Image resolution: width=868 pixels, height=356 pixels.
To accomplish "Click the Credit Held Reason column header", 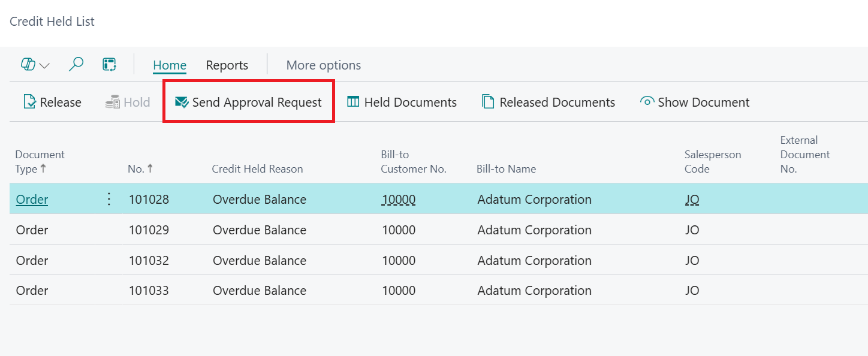I will pyautogui.click(x=257, y=169).
